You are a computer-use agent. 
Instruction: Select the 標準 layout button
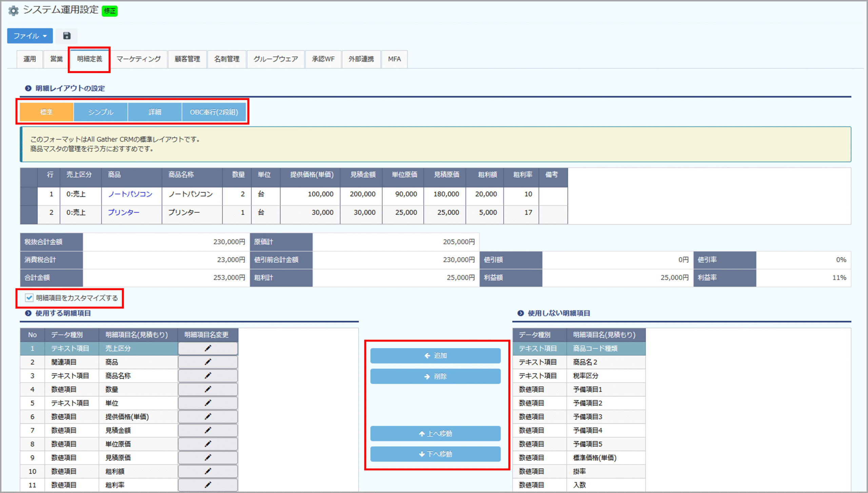click(46, 112)
